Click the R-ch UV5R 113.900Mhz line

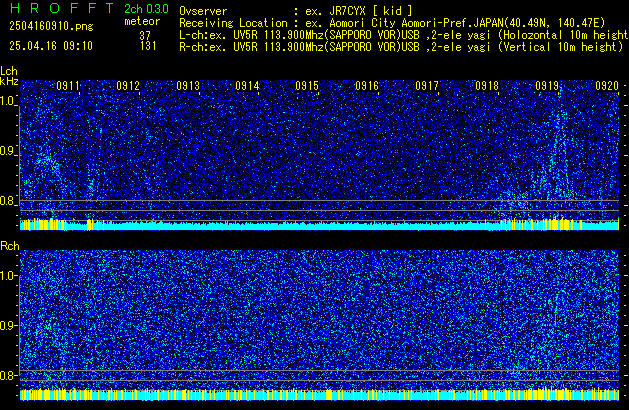point(401,47)
